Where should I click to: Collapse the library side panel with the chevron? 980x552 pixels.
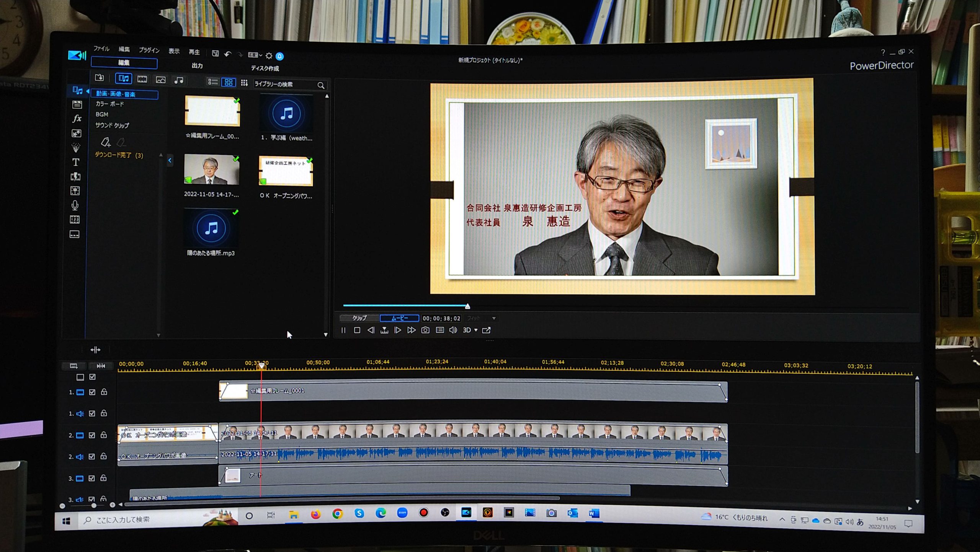point(170,160)
